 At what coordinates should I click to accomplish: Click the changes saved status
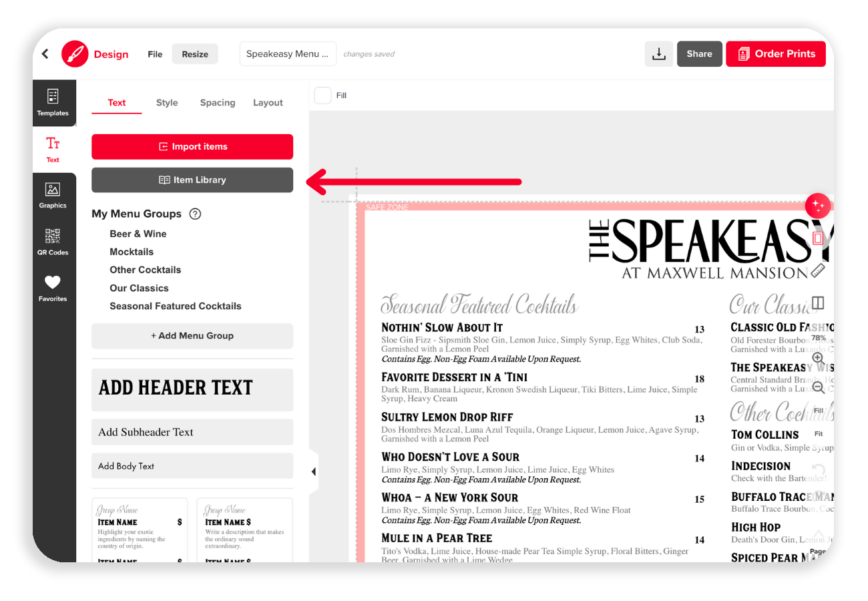coord(369,55)
